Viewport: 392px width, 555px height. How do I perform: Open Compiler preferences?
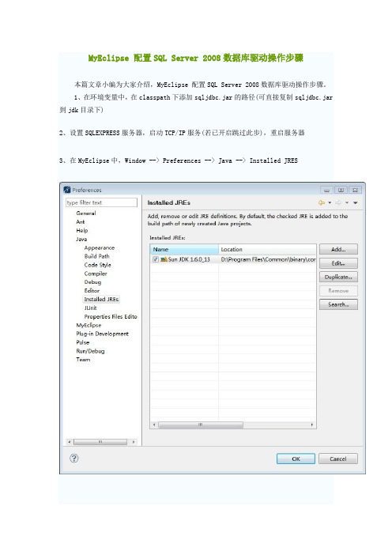(96, 274)
